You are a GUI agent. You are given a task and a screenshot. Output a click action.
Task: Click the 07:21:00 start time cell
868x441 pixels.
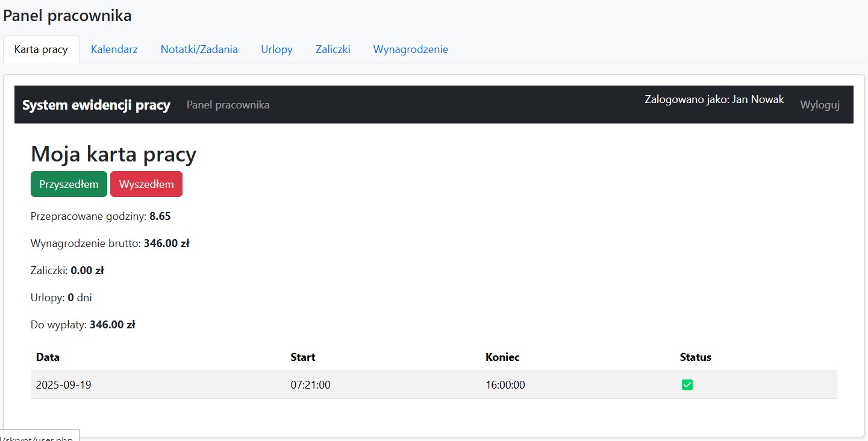pyautogui.click(x=310, y=384)
